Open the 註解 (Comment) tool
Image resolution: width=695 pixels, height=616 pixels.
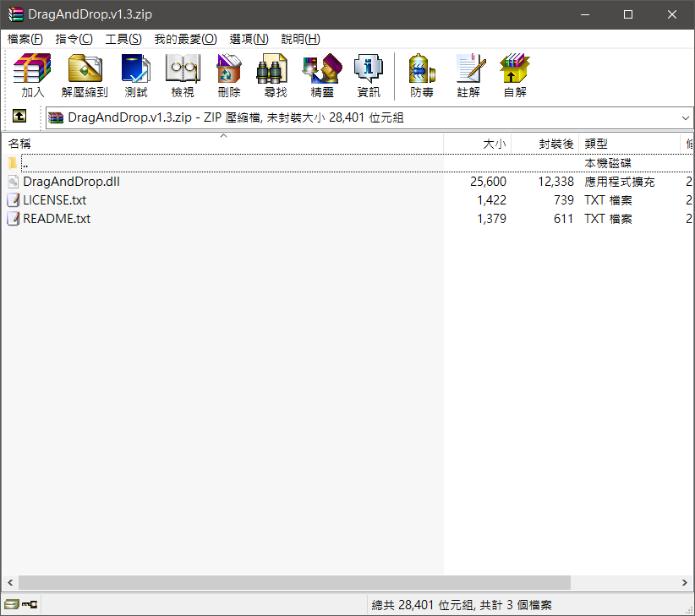(x=468, y=76)
